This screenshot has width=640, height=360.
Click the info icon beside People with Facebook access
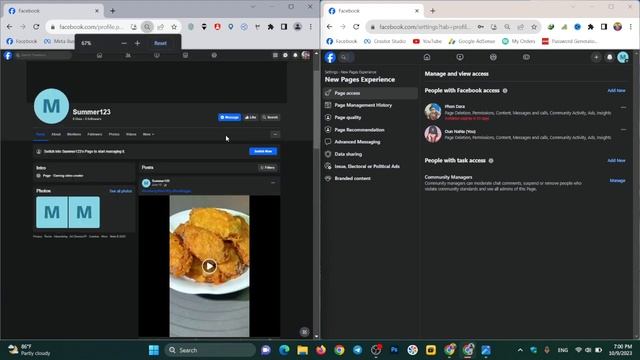[505, 91]
